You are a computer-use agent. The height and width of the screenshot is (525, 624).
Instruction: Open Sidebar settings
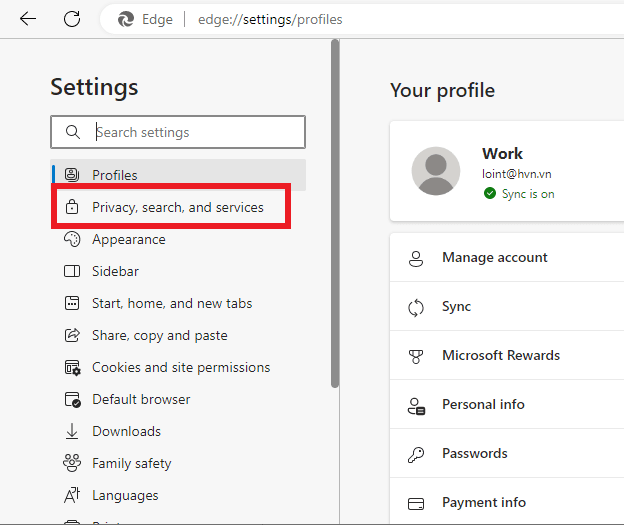(178, 271)
